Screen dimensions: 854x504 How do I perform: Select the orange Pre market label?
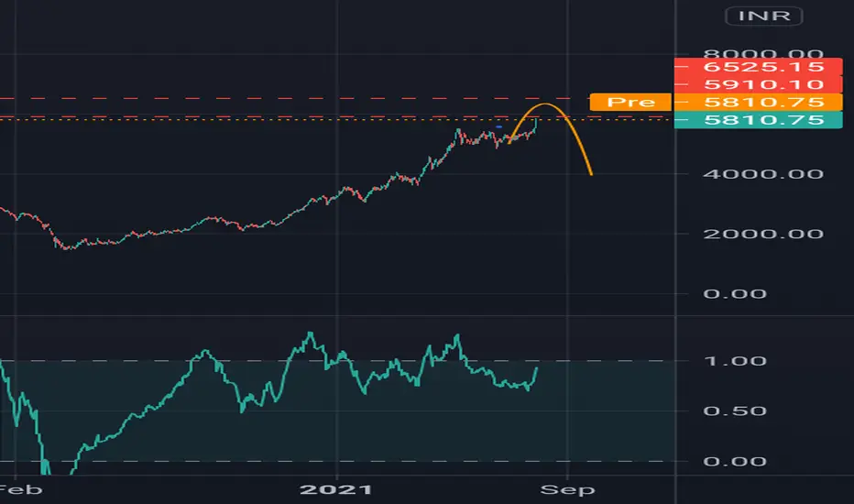[630, 102]
